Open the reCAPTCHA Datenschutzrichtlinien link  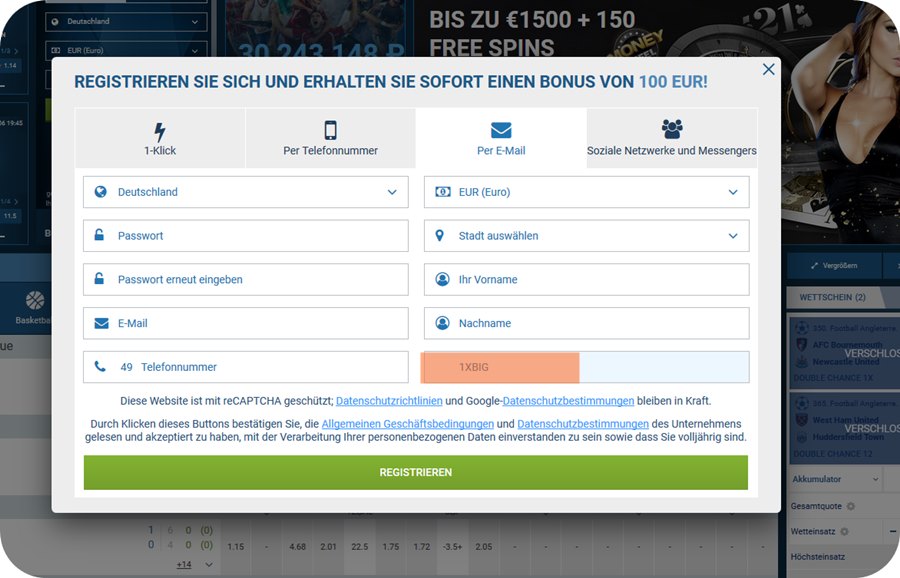(x=389, y=401)
